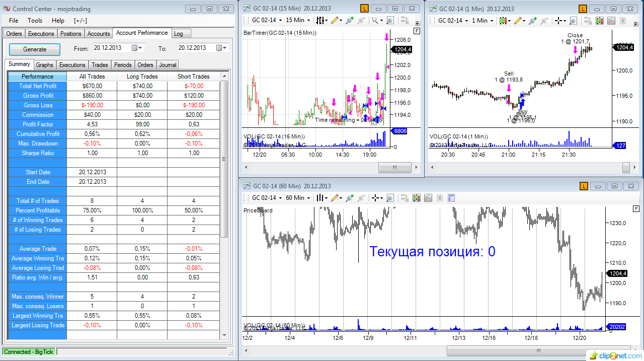Viewport: 644px width, 361px height.
Task: Switch to the Executions tab beside Orders
Action: (41, 34)
